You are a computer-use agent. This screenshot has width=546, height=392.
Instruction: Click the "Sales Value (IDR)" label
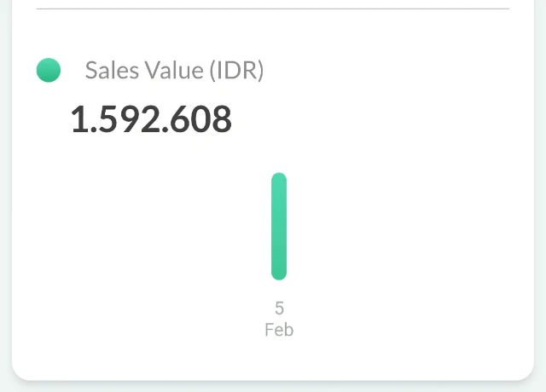(174, 71)
